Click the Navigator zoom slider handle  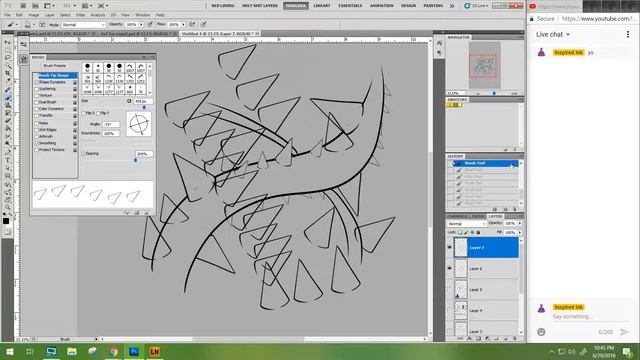pos(494,93)
